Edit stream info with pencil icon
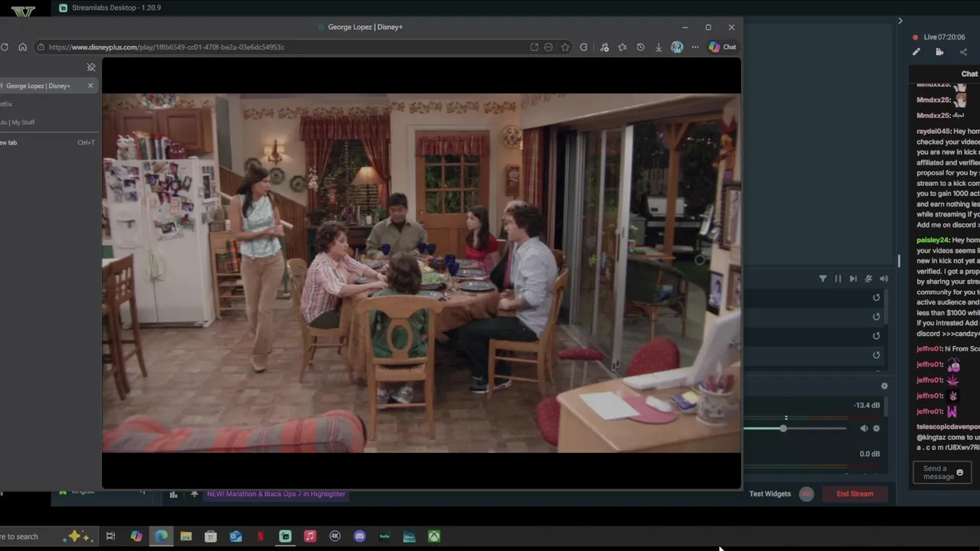The image size is (980, 551). 916,52
